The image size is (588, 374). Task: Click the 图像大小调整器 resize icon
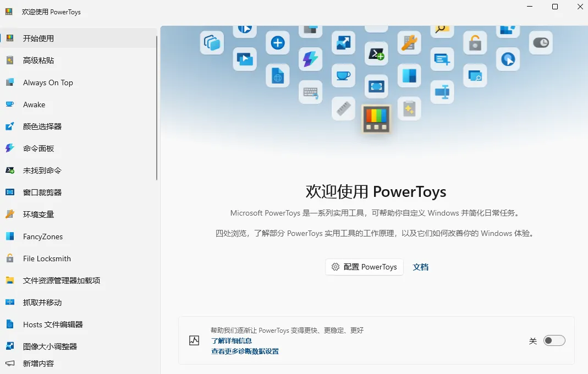click(10, 346)
